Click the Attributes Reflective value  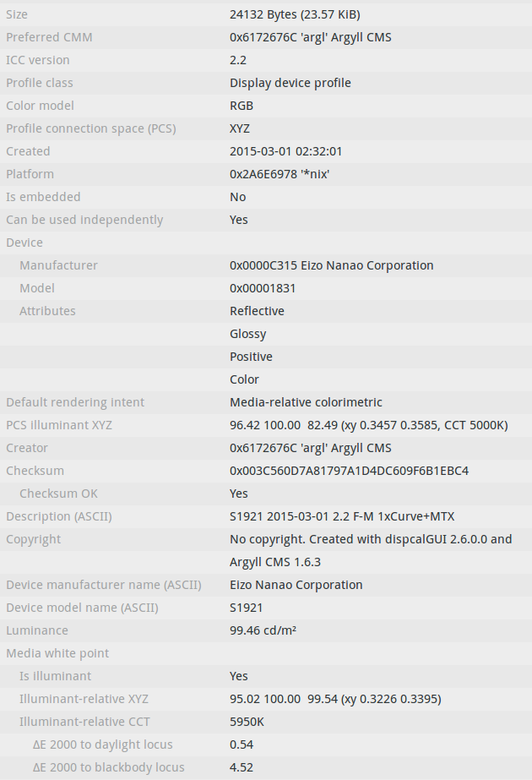click(257, 311)
